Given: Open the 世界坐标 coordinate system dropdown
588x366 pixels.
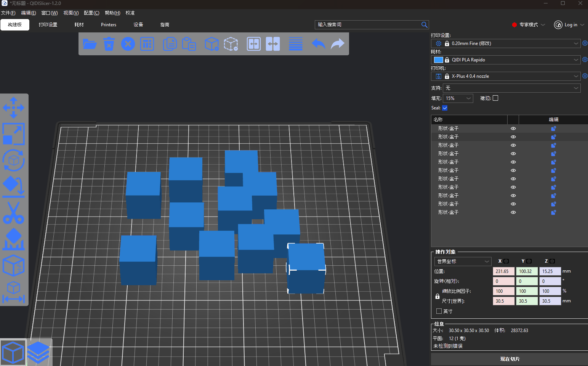Looking at the screenshot, I should click(x=463, y=262).
